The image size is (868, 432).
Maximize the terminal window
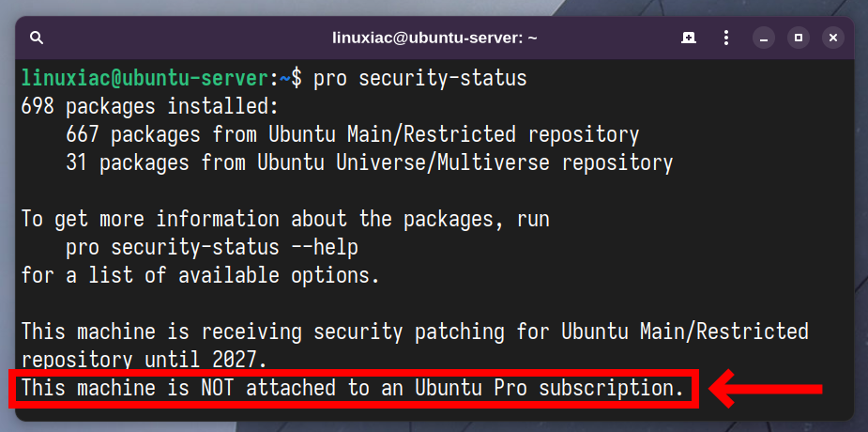[799, 39]
